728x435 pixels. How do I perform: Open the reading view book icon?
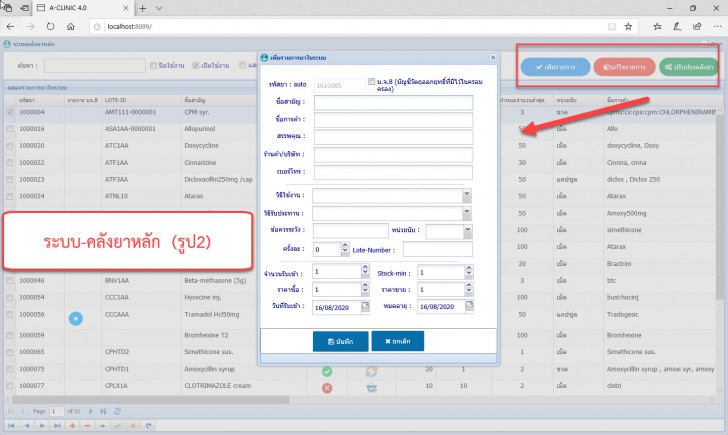tap(612, 26)
